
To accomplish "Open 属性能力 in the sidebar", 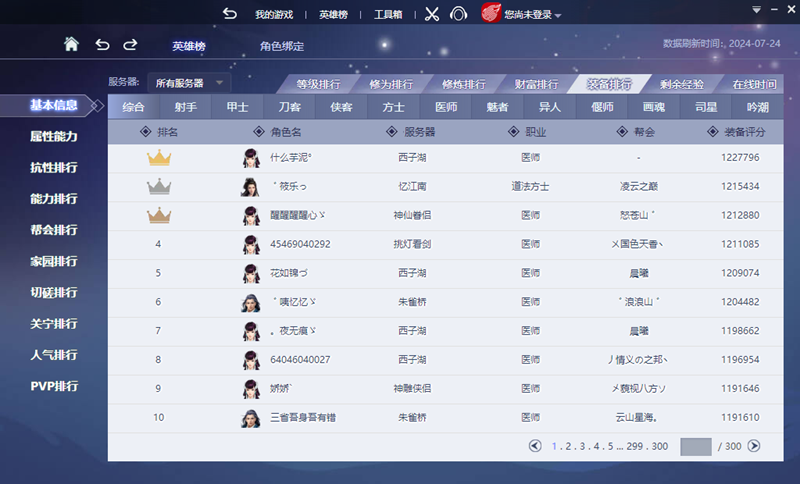I will pyautogui.click(x=54, y=136).
